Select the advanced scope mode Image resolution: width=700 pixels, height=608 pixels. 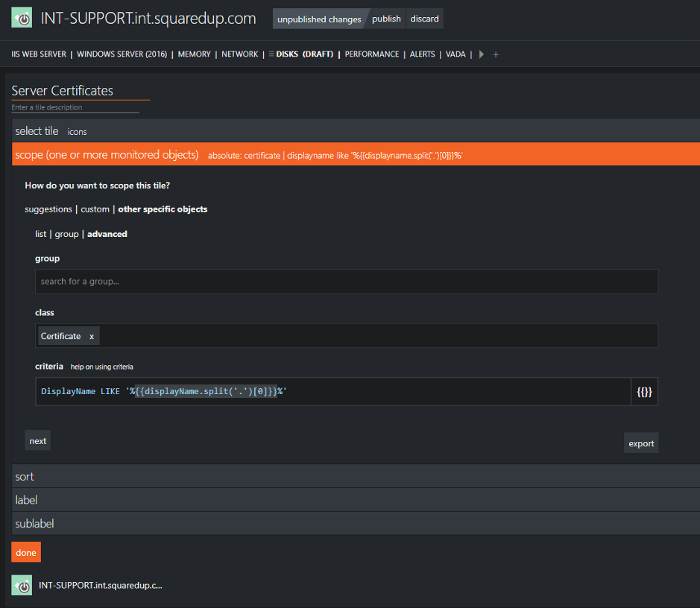(107, 234)
